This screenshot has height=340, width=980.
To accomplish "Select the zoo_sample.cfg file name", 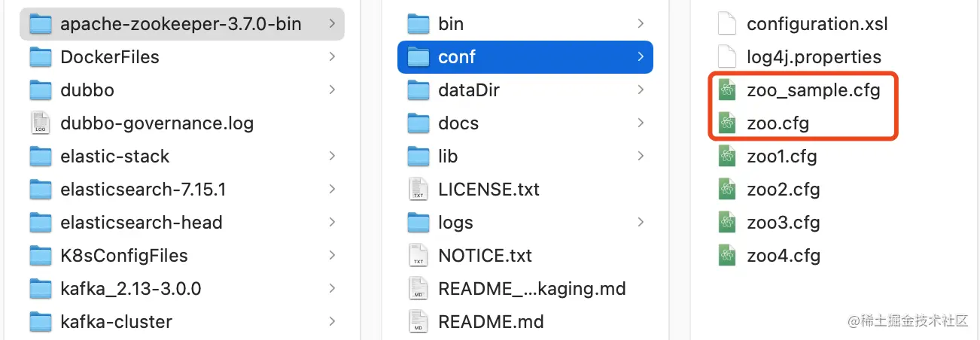I will point(813,90).
